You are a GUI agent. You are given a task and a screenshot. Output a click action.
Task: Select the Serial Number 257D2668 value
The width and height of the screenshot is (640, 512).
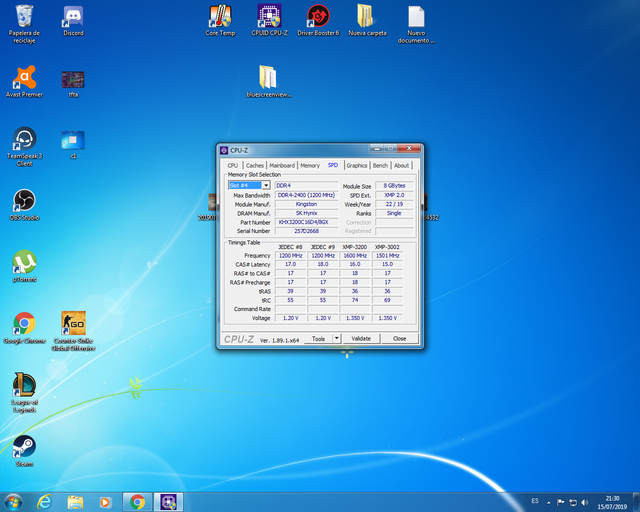(x=307, y=231)
